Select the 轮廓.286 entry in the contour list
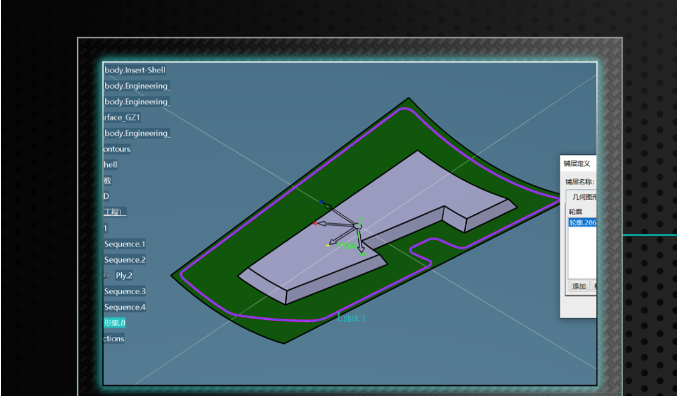This screenshot has height=396, width=677. coord(582,222)
